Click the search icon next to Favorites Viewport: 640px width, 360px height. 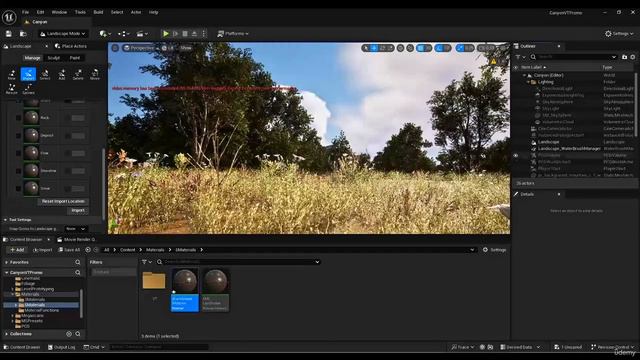78,262
